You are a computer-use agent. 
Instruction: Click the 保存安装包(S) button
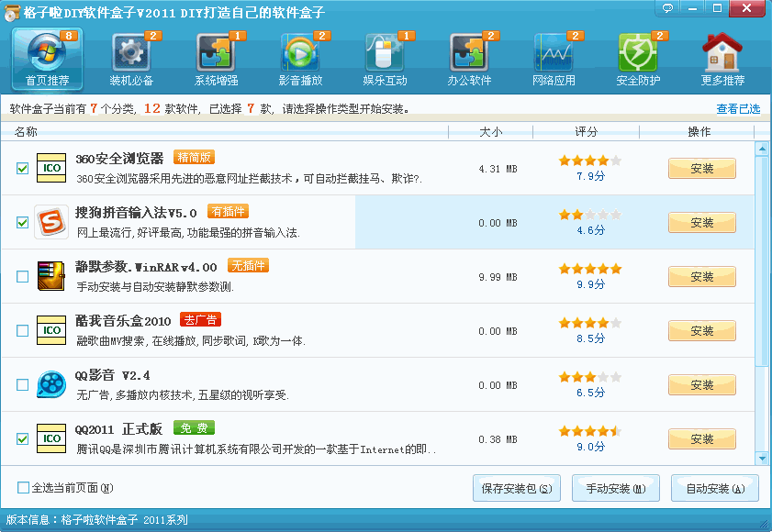point(517,488)
